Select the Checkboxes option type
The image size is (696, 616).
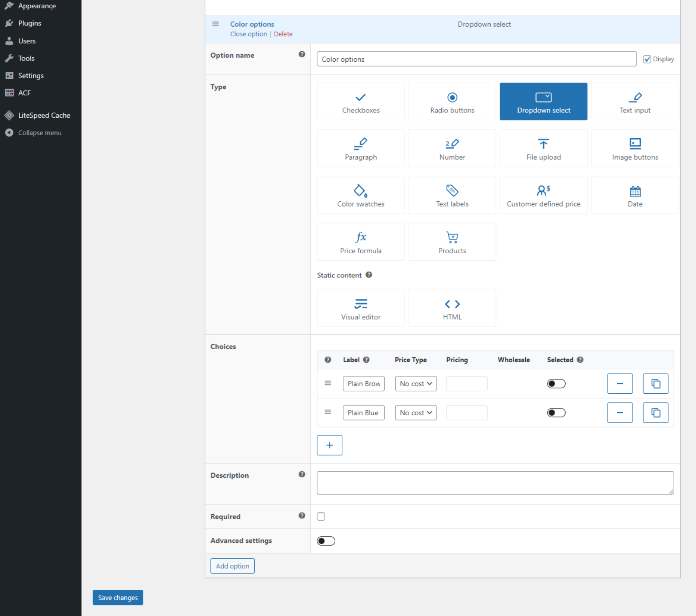[x=361, y=101]
